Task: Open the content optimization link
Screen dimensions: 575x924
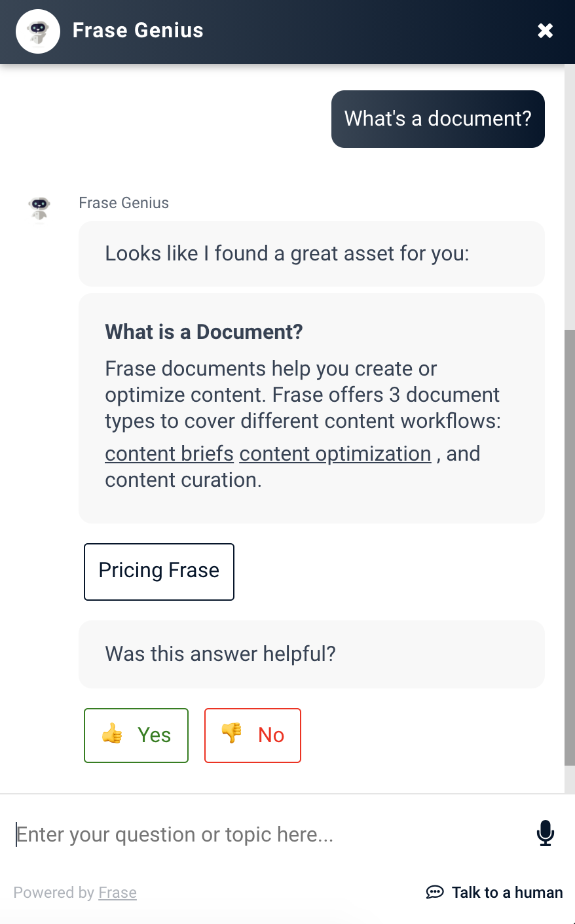Action: pos(335,453)
